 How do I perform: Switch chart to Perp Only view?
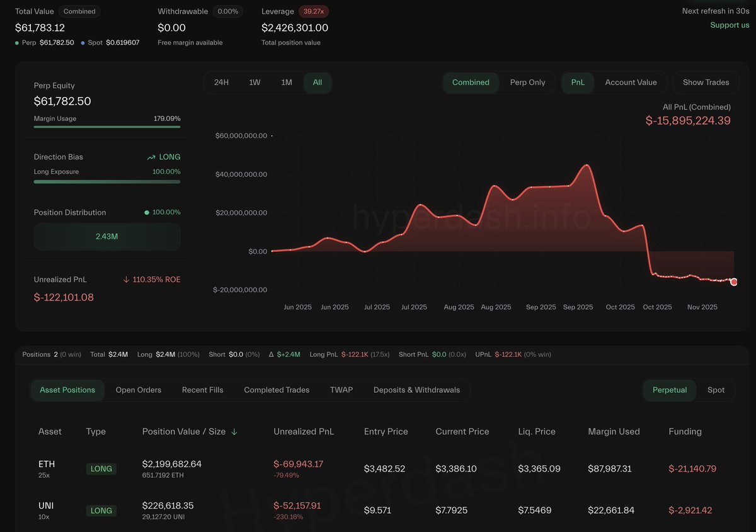coord(527,82)
